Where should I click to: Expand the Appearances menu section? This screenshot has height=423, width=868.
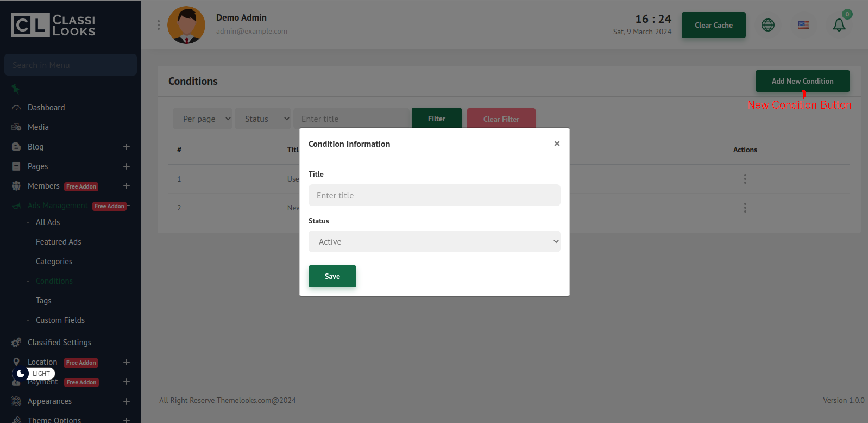[x=126, y=401]
